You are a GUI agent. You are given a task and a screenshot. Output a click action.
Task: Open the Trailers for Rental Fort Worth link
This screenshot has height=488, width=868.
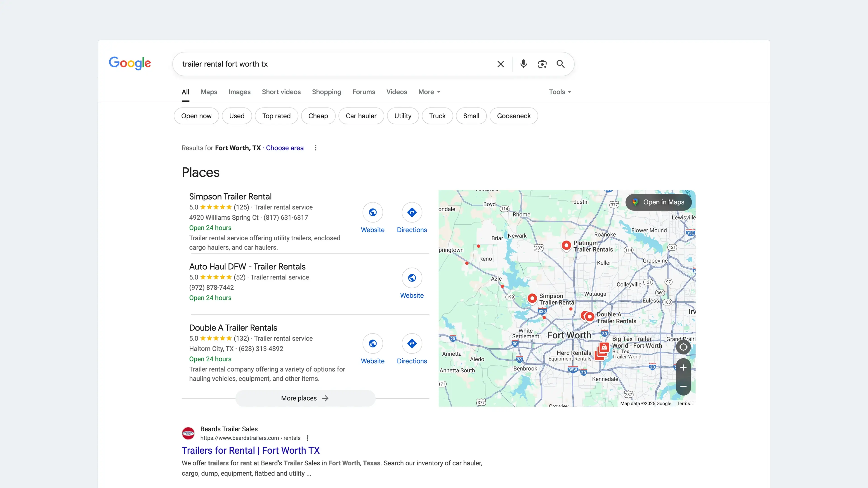point(250,450)
